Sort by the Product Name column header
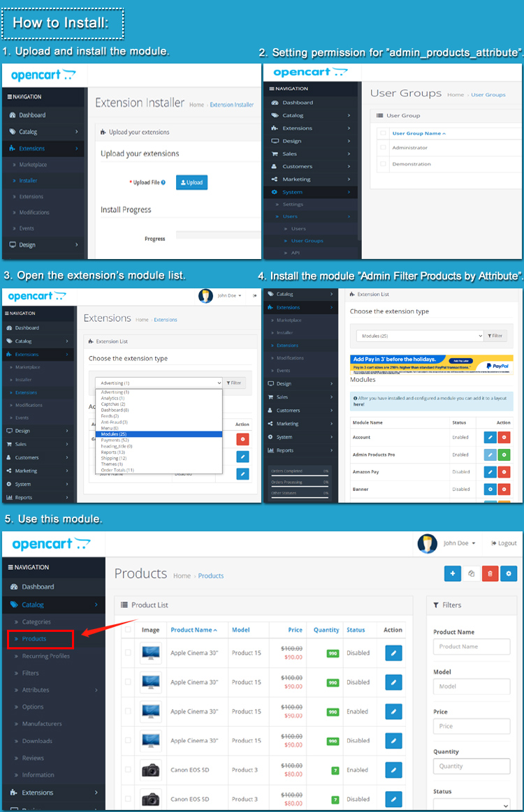This screenshot has height=812, width=524. [x=194, y=630]
